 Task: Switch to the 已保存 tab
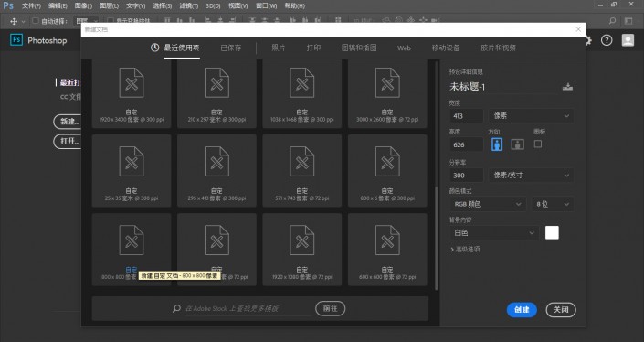(231, 48)
